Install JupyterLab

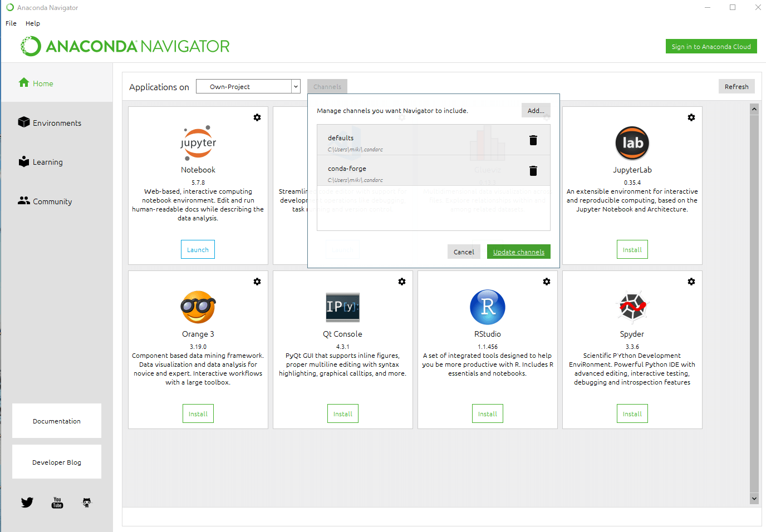point(632,249)
